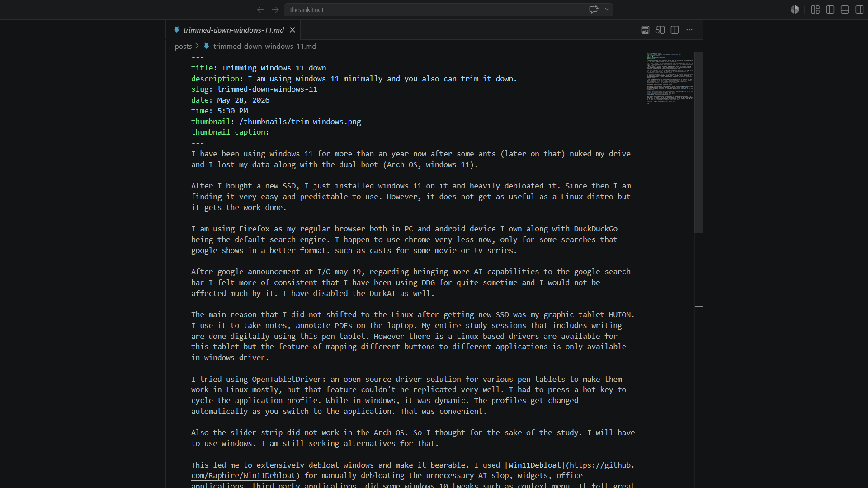Click the time value 5:30 PM
The height and width of the screenshot is (488, 868).
click(x=232, y=111)
